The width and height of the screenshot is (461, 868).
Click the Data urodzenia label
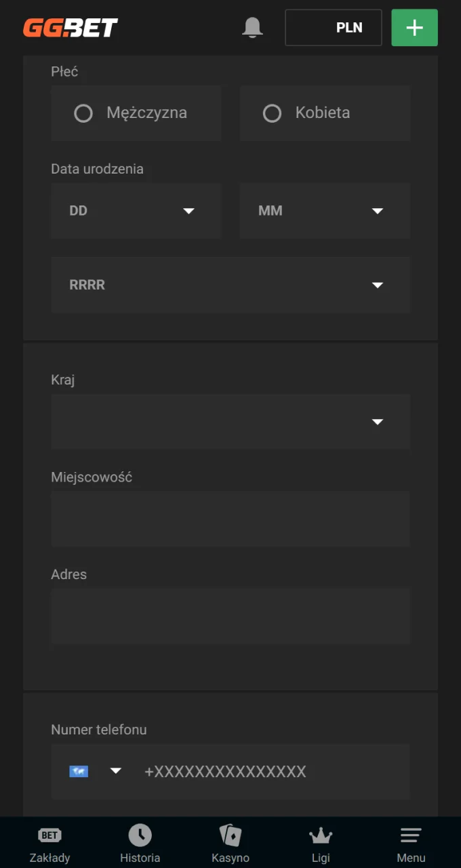coord(97,169)
